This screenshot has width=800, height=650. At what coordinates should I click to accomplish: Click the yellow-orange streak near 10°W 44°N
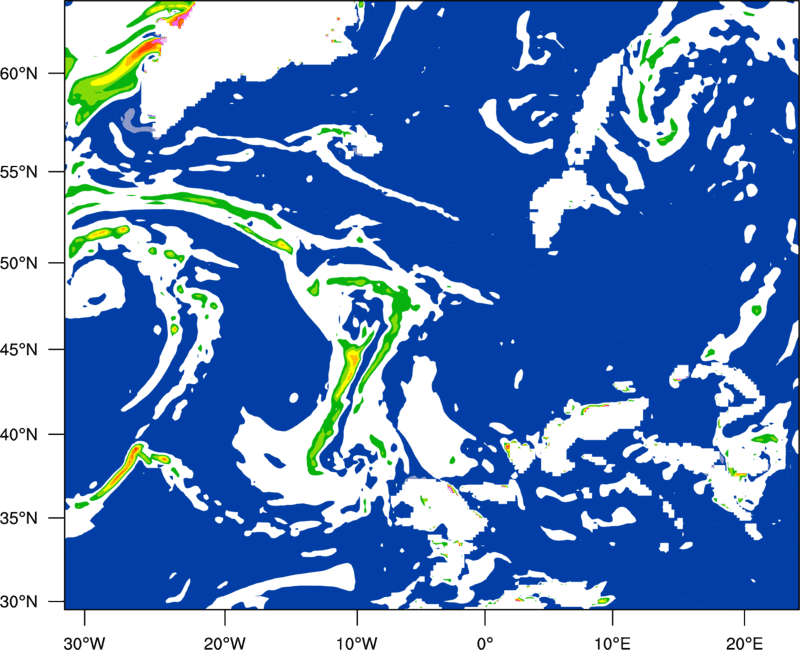pos(348,372)
